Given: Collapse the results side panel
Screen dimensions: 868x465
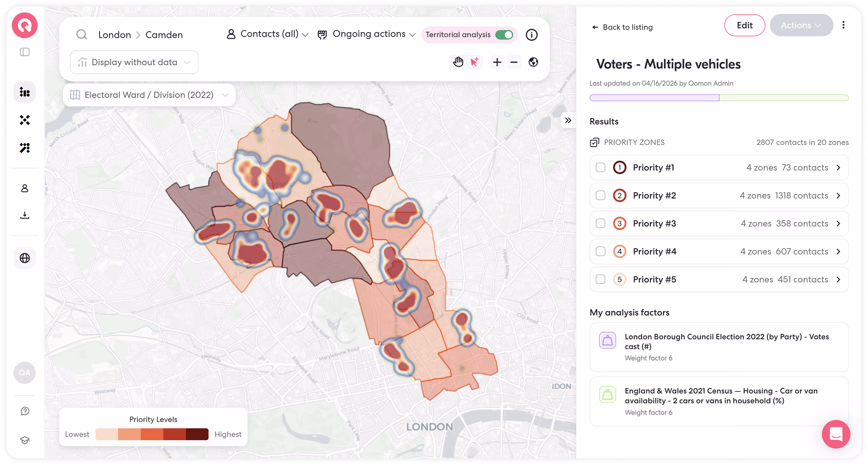Looking at the screenshot, I should pyautogui.click(x=568, y=120).
